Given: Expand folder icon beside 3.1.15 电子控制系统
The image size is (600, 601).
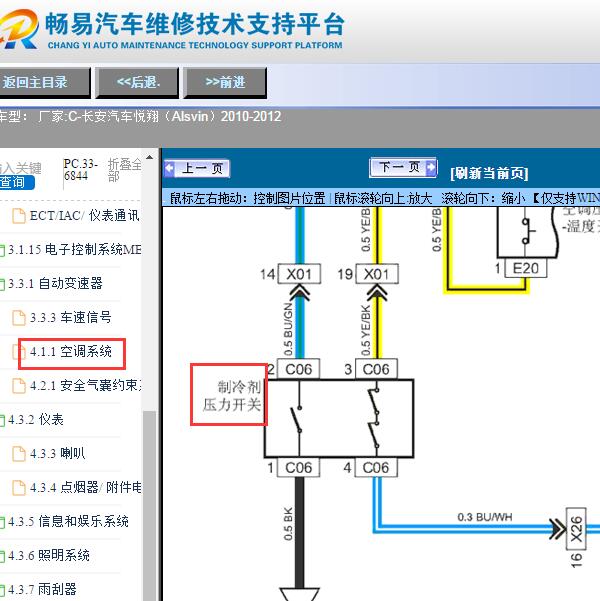Looking at the screenshot, I should [2, 250].
